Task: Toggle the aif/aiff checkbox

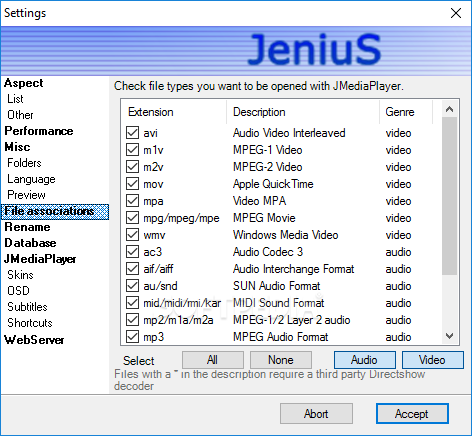Action: [132, 269]
